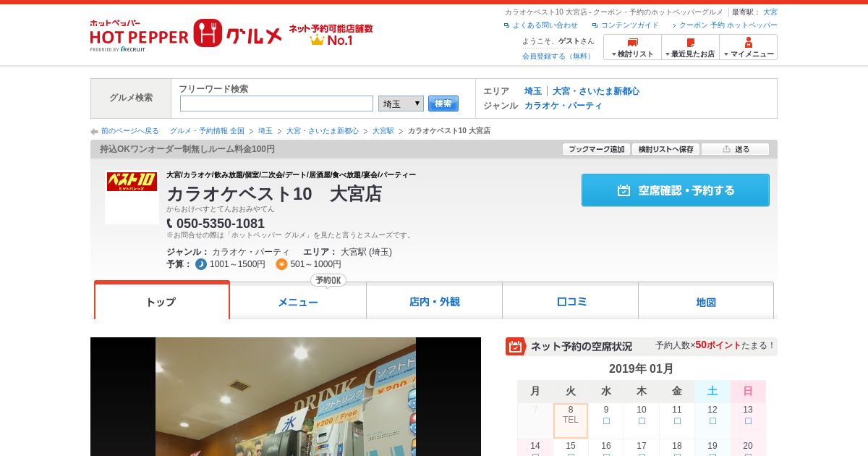Click 大宮駅 breadcrumb link

[x=383, y=131]
